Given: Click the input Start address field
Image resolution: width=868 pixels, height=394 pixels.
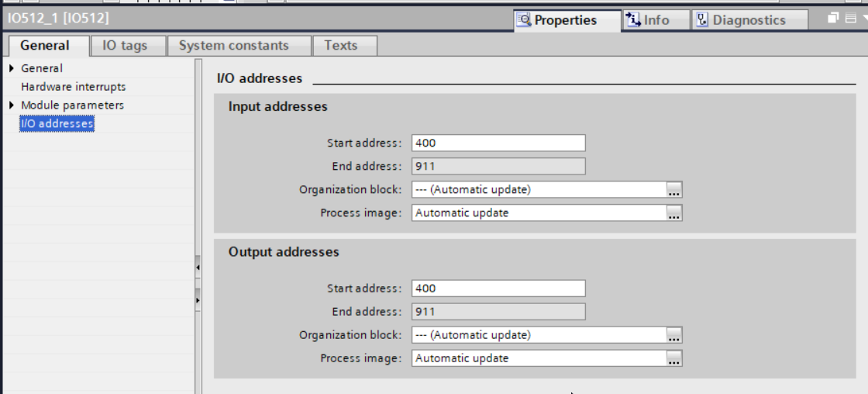Looking at the screenshot, I should [498, 143].
